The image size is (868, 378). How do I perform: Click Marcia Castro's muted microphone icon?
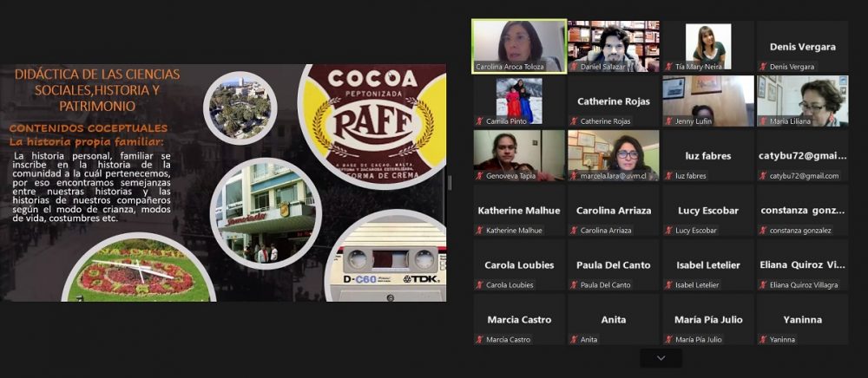tap(479, 339)
